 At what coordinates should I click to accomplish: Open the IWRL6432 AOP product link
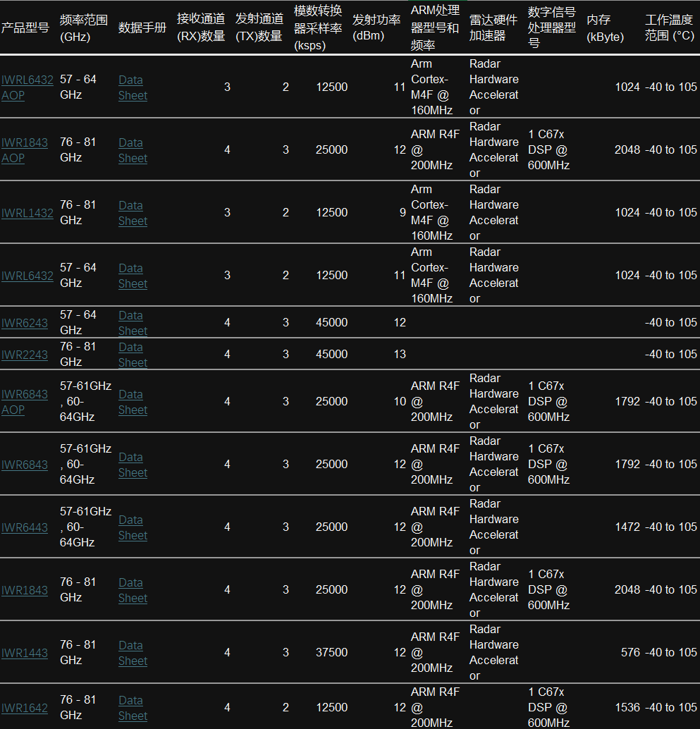[27, 87]
